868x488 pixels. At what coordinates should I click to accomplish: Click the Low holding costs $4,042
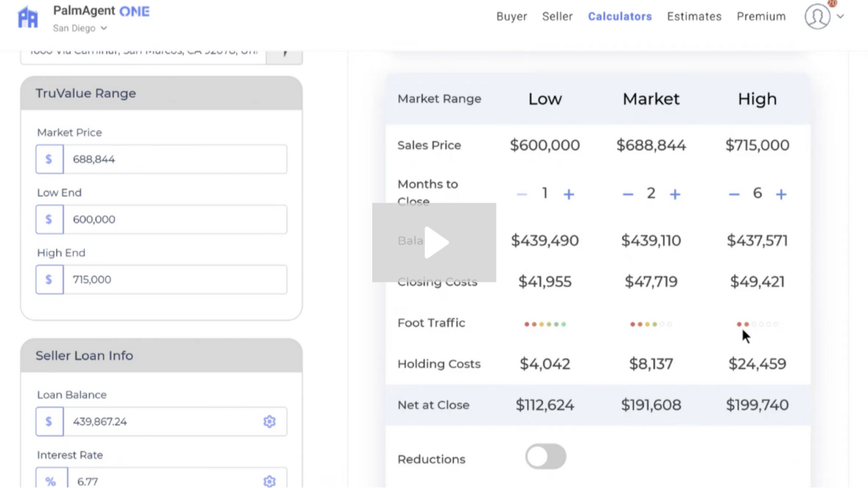[545, 364]
